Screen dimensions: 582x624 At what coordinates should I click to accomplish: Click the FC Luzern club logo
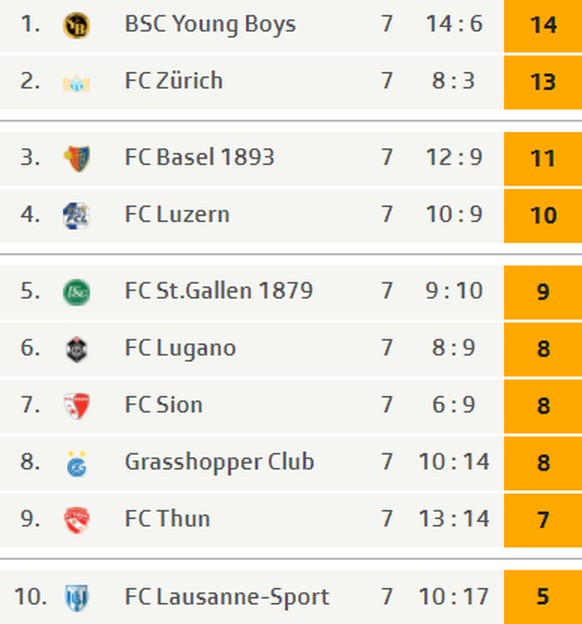pyautogui.click(x=76, y=216)
